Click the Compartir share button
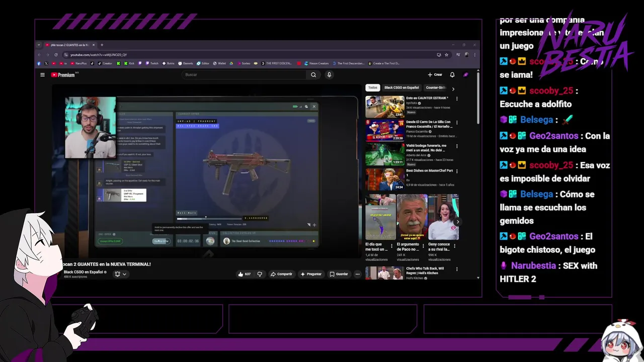 pos(281,274)
